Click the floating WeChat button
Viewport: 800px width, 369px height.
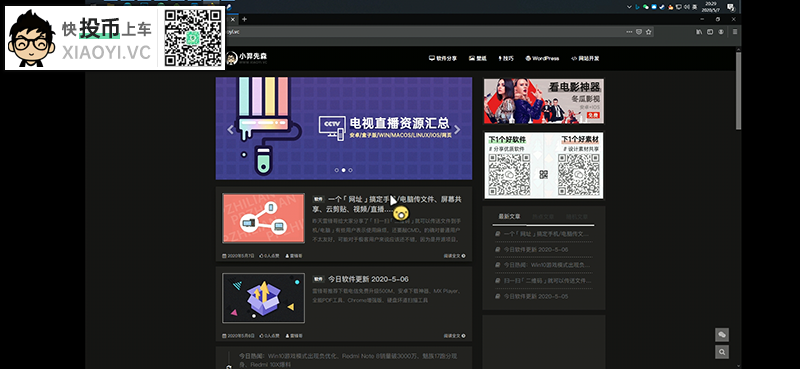[721, 335]
